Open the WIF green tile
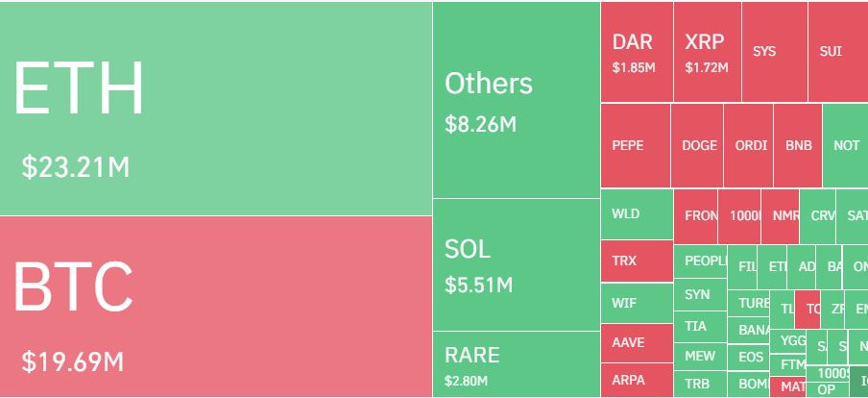The height and width of the screenshot is (398, 868). pyautogui.click(x=637, y=304)
